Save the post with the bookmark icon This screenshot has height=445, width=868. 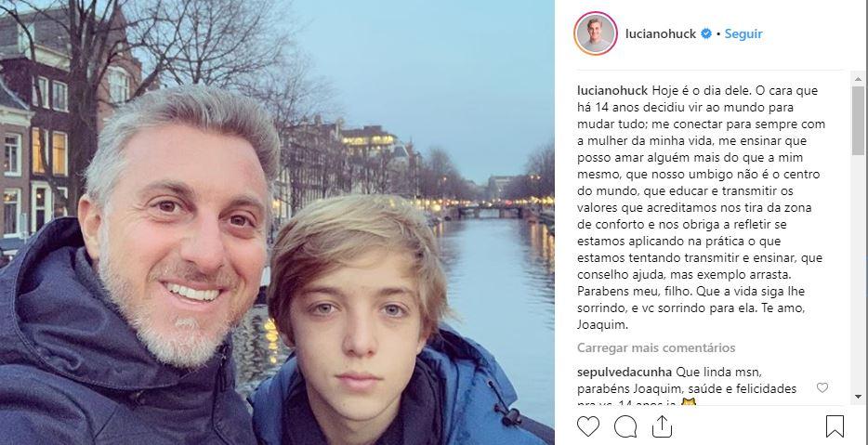click(835, 426)
